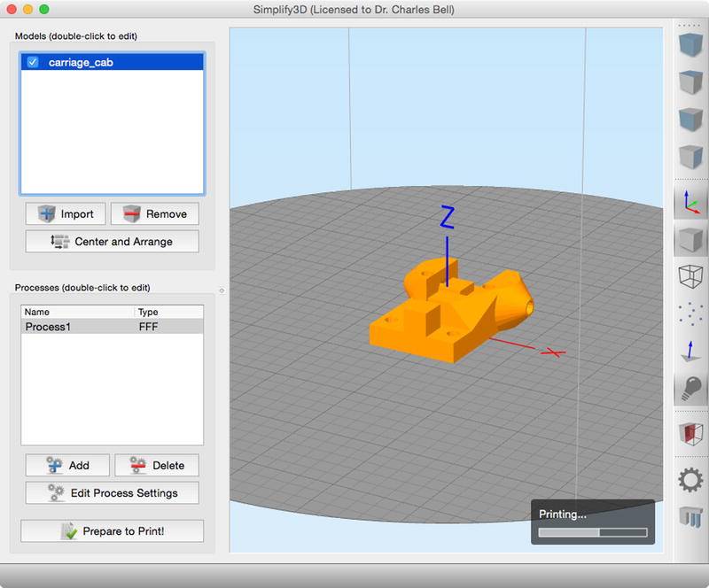Select carriage_cab in the Models list

113,62
